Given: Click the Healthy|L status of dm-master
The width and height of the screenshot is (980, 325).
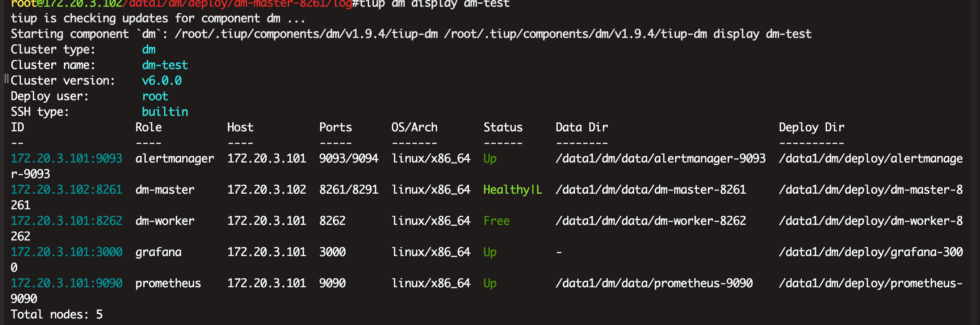Looking at the screenshot, I should click(x=513, y=190).
